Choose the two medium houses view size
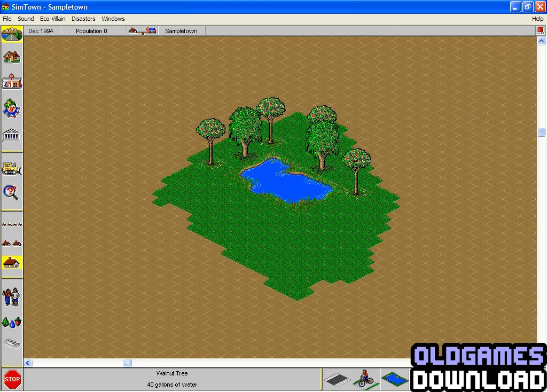The image size is (547, 392). tap(12, 243)
